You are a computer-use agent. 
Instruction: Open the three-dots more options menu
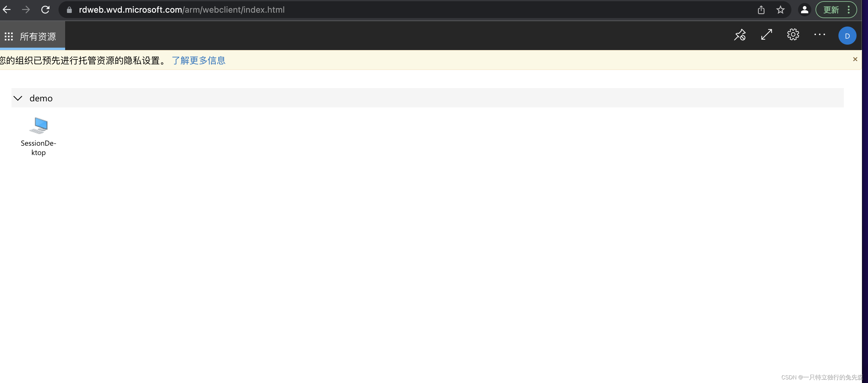pyautogui.click(x=819, y=35)
